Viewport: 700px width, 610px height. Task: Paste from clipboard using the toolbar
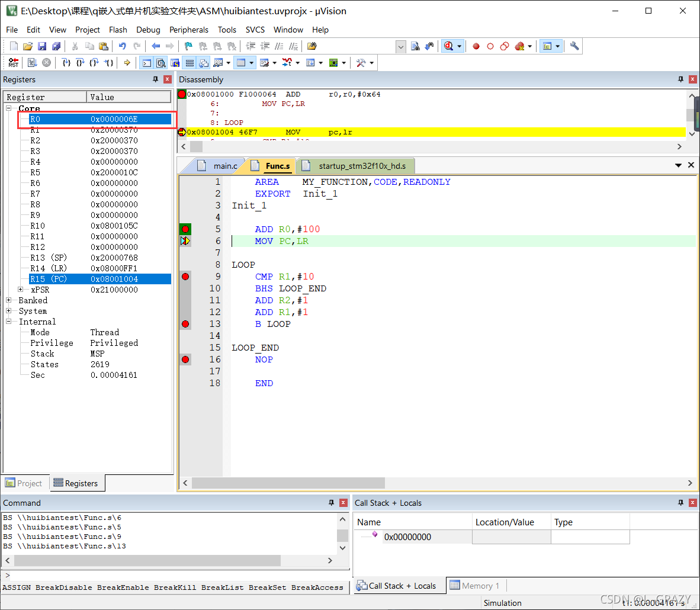click(x=104, y=46)
